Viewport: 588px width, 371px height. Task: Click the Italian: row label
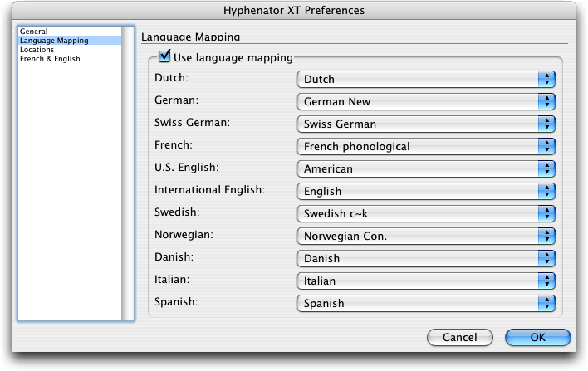click(172, 280)
